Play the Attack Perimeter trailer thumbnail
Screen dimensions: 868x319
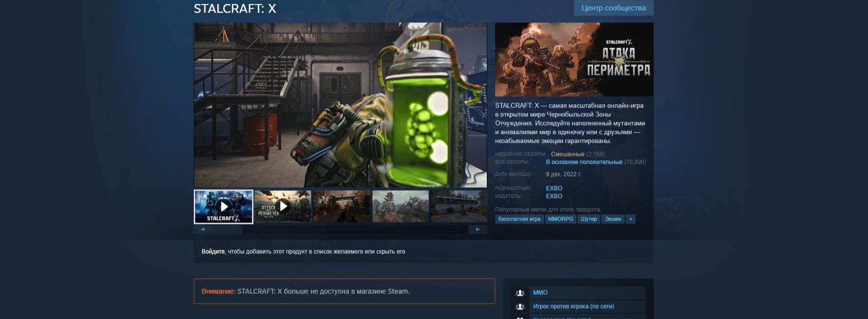(x=283, y=206)
